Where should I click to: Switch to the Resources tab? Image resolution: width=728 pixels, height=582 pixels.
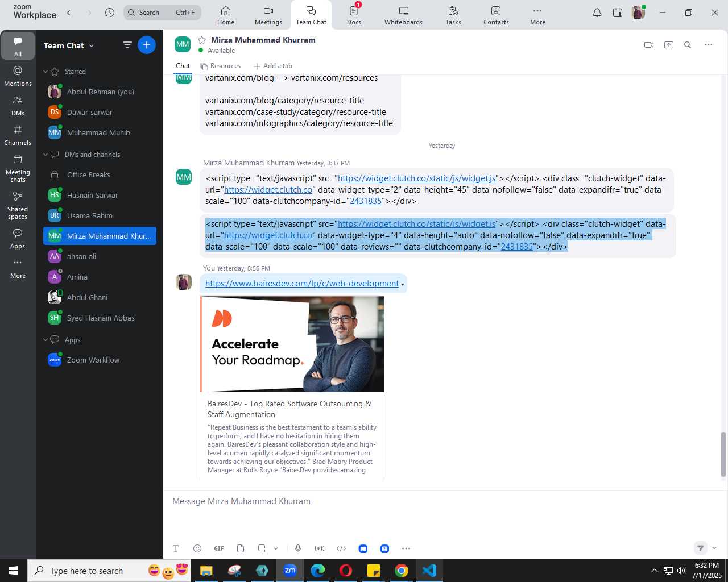[220, 66]
